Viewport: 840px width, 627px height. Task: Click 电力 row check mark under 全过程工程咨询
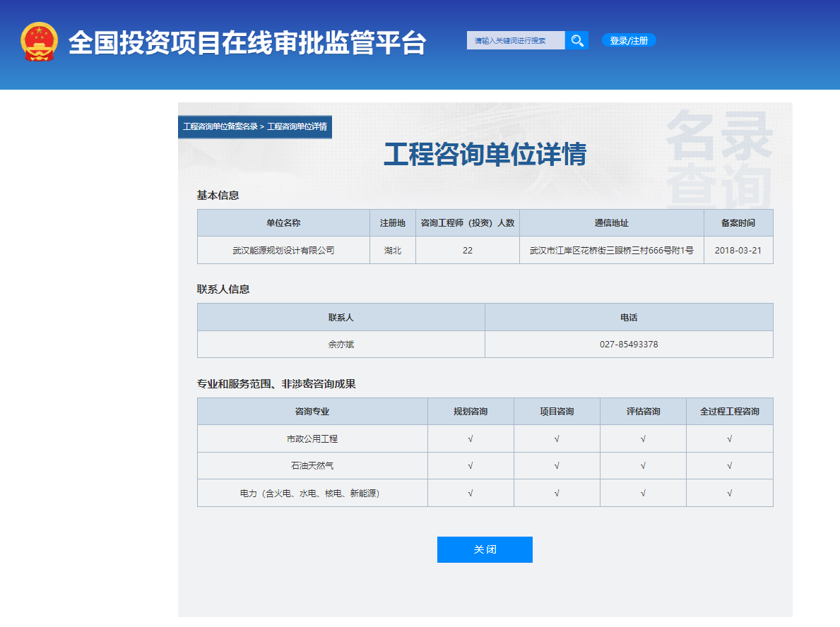pyautogui.click(x=729, y=493)
